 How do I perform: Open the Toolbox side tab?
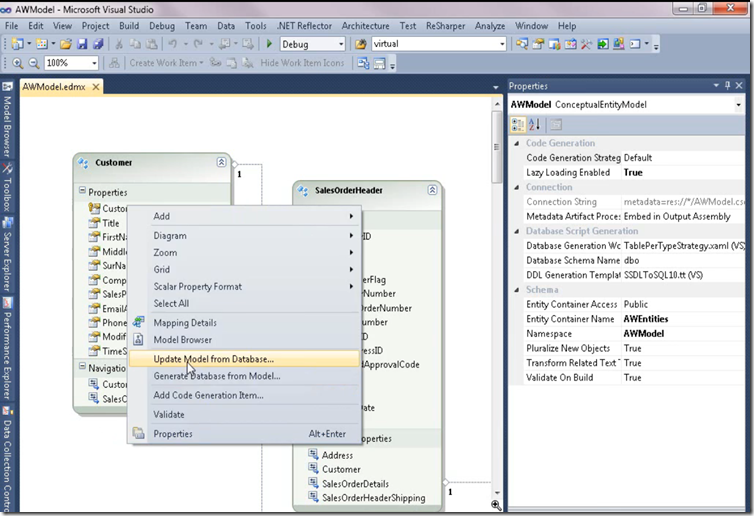point(7,189)
